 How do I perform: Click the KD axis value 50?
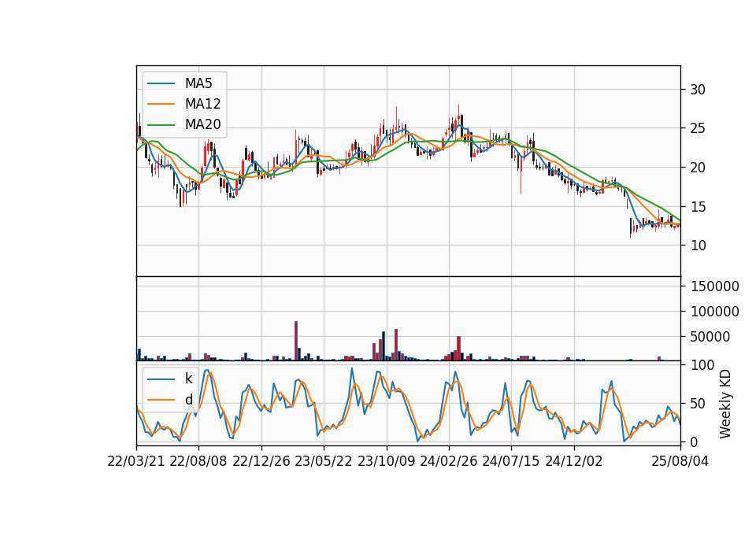point(697,404)
